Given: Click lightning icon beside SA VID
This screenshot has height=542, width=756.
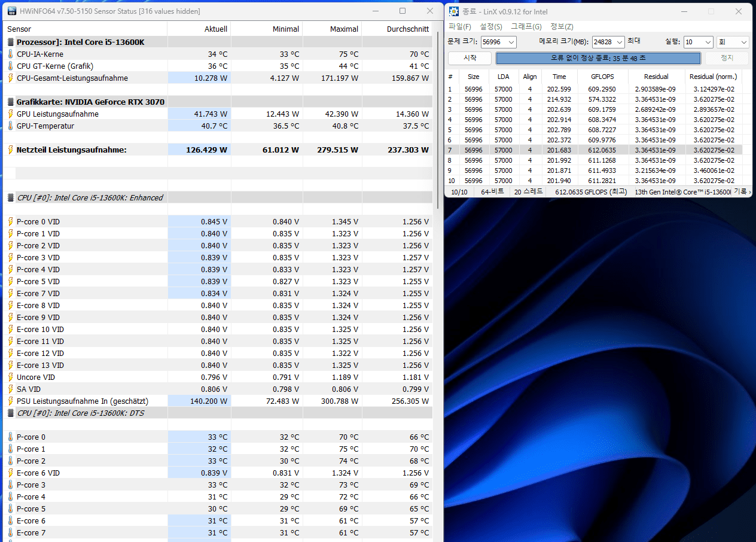Looking at the screenshot, I should coord(10,389).
